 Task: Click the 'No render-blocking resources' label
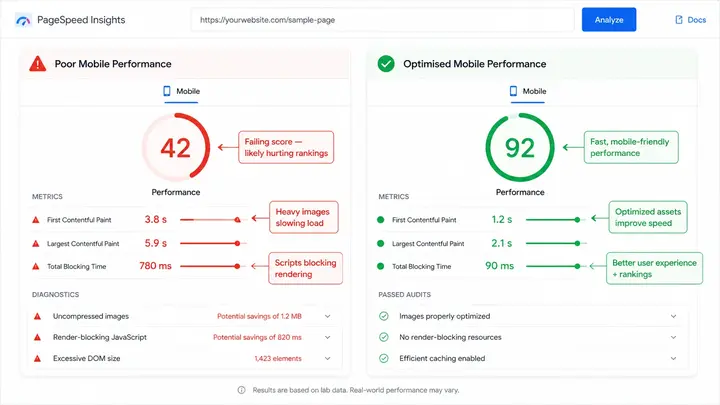pos(450,338)
